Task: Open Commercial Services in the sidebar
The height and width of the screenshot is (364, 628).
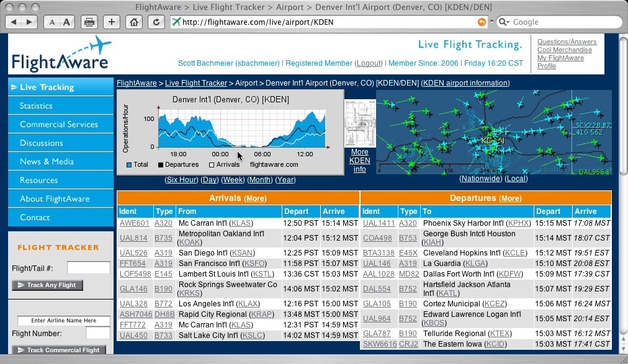Action: coord(61,125)
